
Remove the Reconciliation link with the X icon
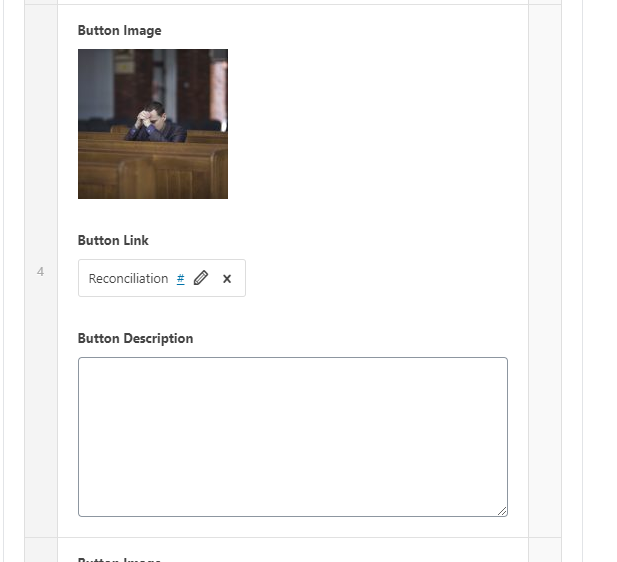tap(227, 279)
